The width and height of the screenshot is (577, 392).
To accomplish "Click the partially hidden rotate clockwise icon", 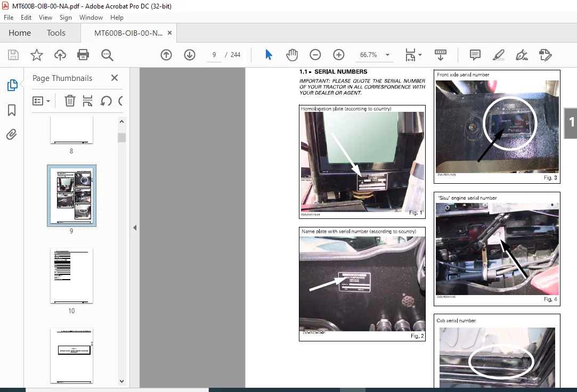I will 120,100.
